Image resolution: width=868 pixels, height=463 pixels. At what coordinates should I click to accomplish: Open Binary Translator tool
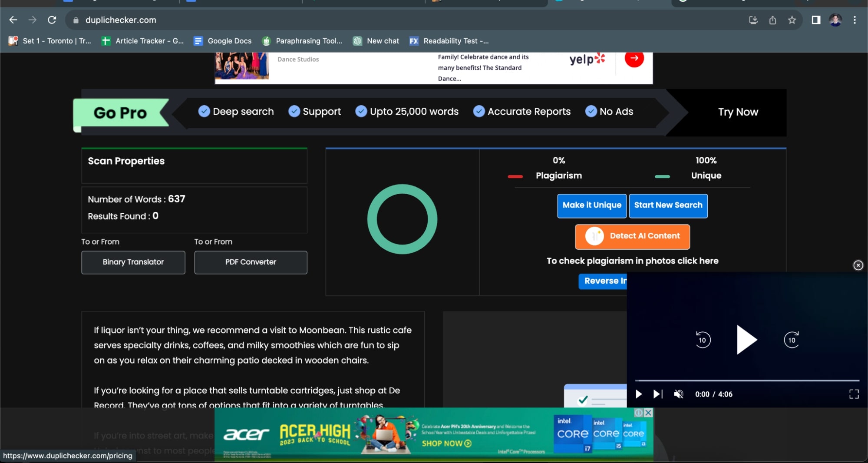point(133,262)
